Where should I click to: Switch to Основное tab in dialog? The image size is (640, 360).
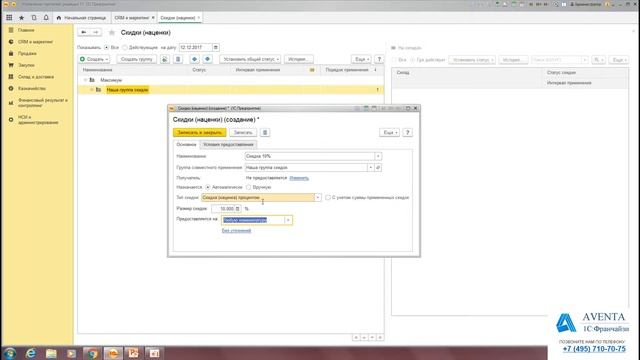point(186,144)
